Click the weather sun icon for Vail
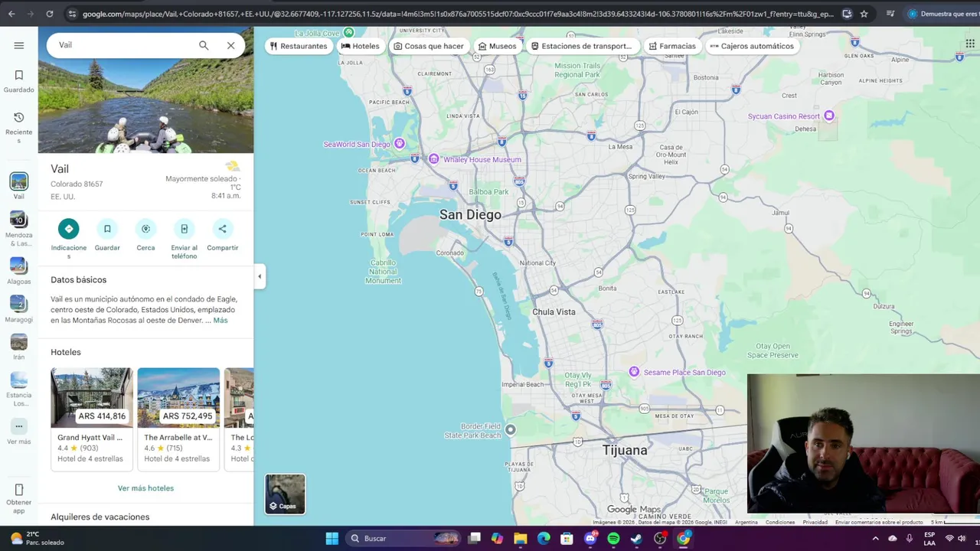980x551 pixels. click(x=232, y=166)
